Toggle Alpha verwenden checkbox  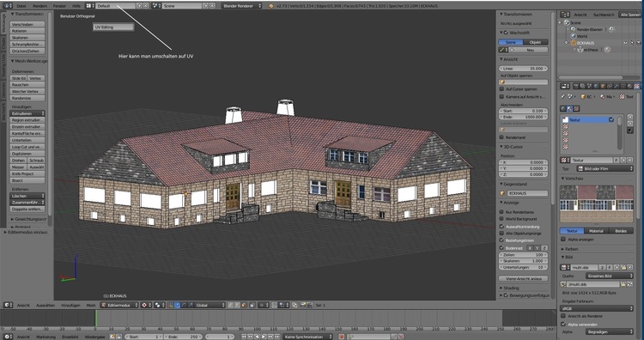click(x=563, y=324)
